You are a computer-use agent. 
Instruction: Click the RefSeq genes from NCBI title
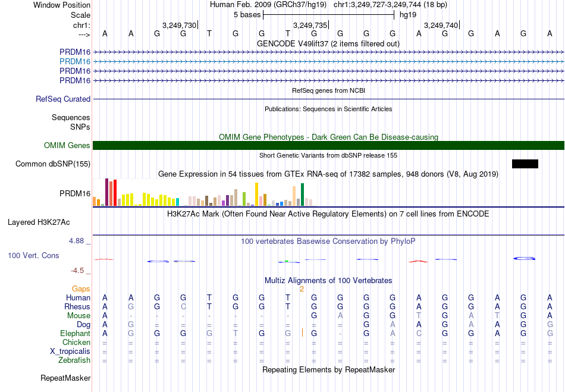click(329, 90)
